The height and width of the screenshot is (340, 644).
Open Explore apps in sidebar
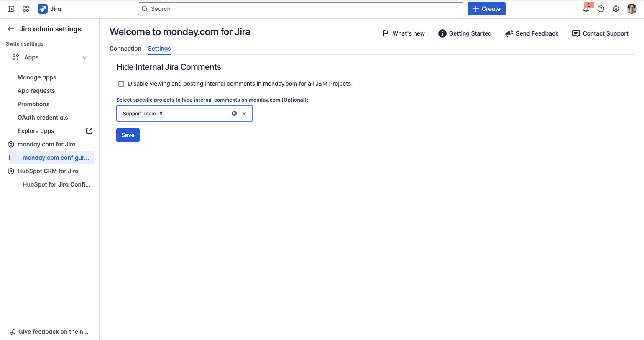pos(36,131)
